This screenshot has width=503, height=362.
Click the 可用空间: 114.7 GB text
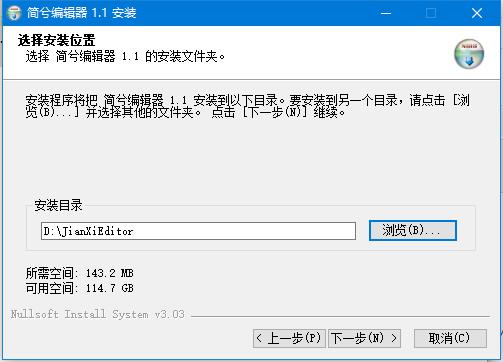pos(80,288)
